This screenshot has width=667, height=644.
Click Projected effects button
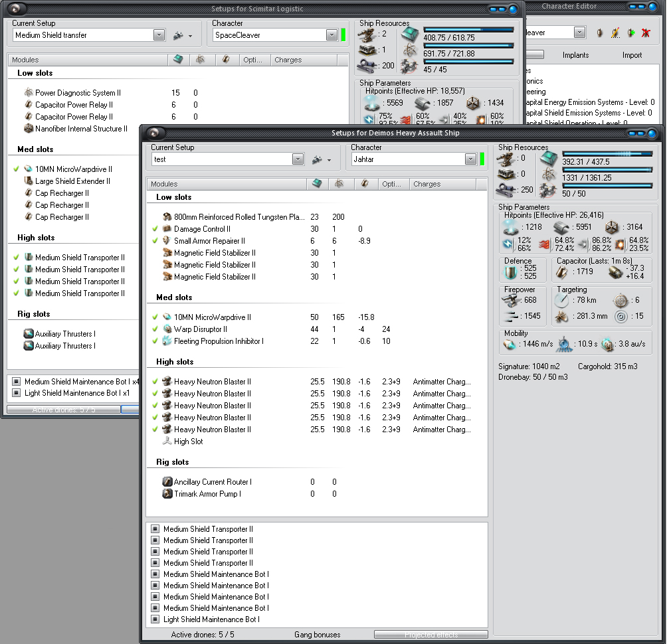pos(431,635)
